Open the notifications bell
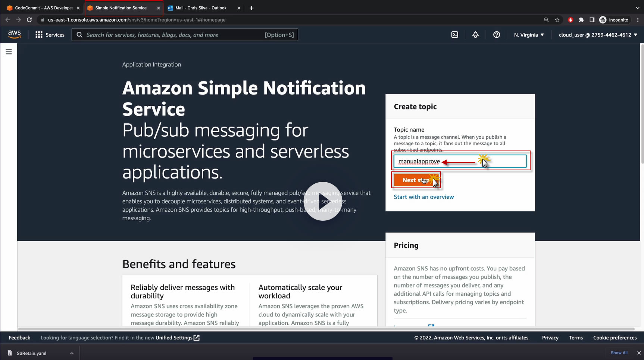The width and height of the screenshot is (644, 360). pos(475,35)
